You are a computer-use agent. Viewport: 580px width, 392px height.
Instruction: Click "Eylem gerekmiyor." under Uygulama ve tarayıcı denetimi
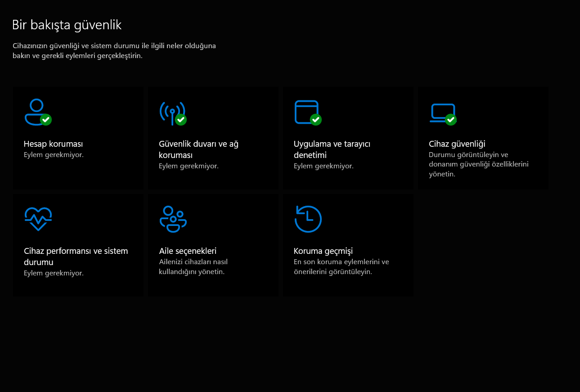point(324,166)
